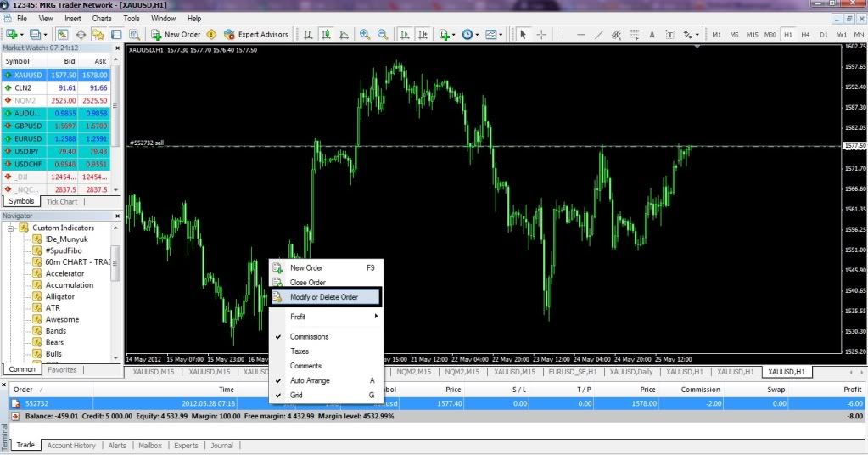Click the New Order toolbar button
This screenshot has width=868, height=455.
tap(176, 34)
